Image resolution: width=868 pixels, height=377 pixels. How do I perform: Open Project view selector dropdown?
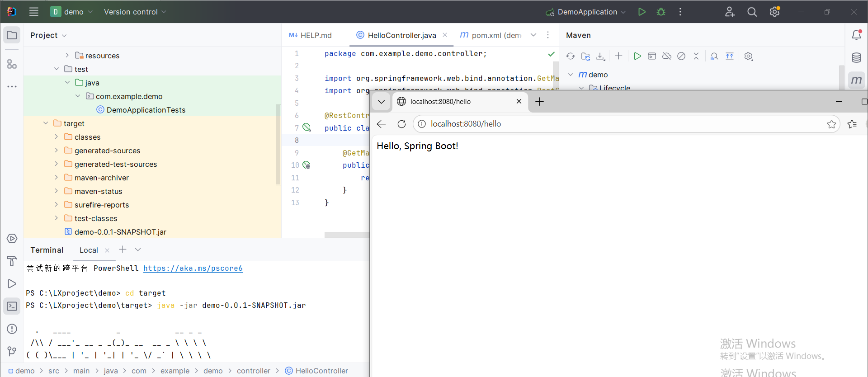[x=48, y=35]
